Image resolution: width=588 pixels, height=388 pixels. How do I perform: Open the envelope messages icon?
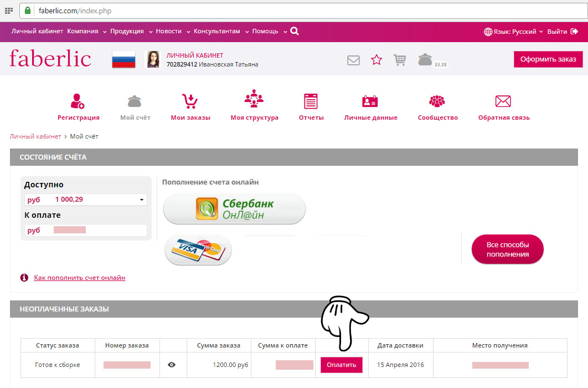tap(353, 60)
